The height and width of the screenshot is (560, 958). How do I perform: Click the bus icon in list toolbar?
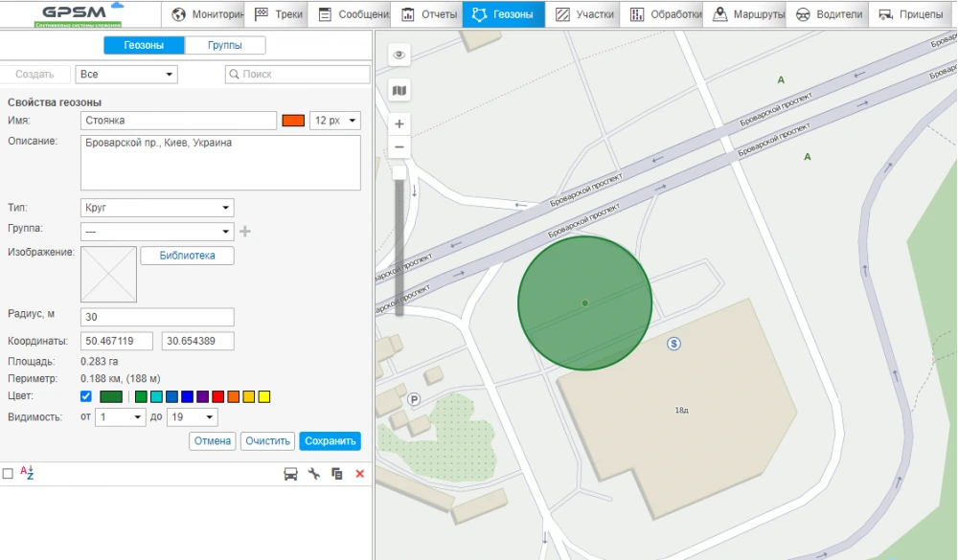290,474
